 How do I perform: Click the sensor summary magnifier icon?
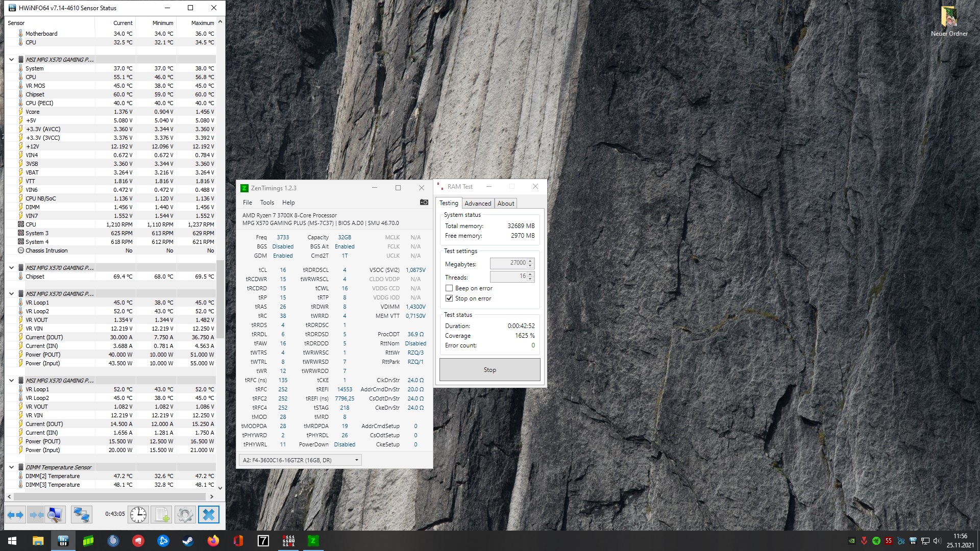[55, 514]
